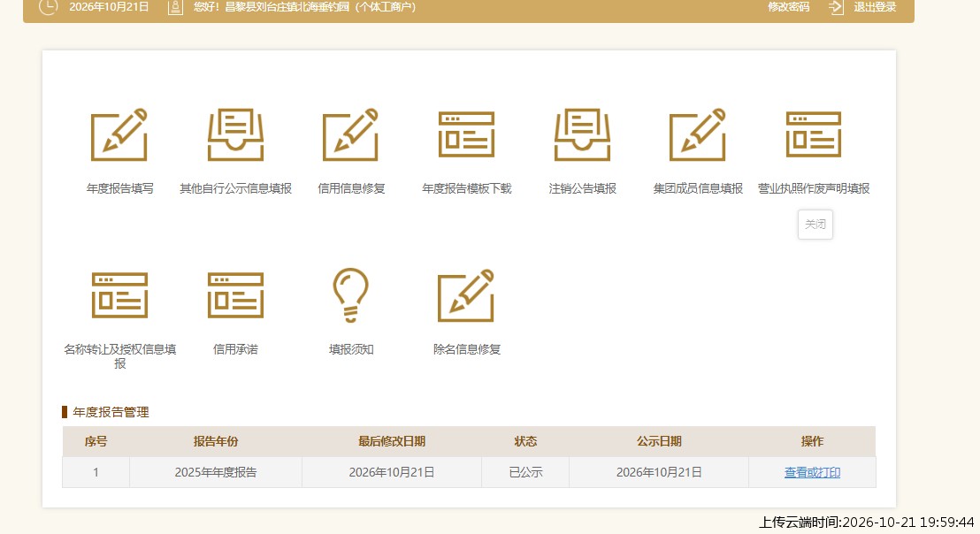Open the 营业执照作废声明填报 icon

tap(813, 134)
